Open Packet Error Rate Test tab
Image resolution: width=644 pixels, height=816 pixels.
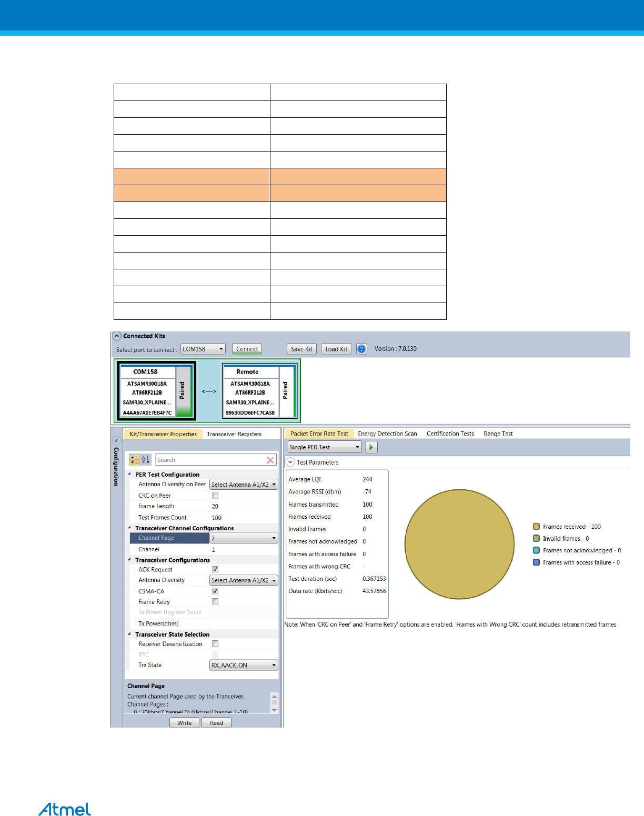coord(319,434)
